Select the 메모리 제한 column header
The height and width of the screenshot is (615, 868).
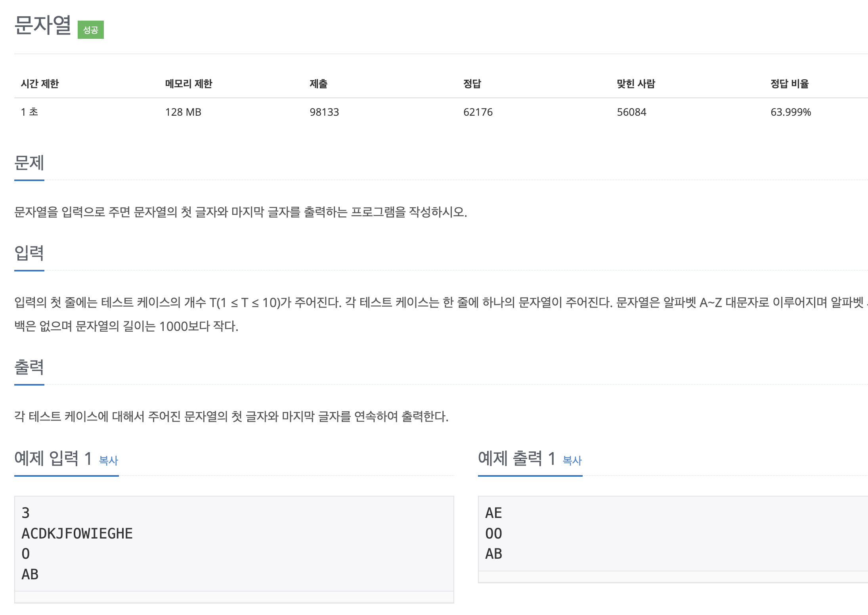point(189,84)
